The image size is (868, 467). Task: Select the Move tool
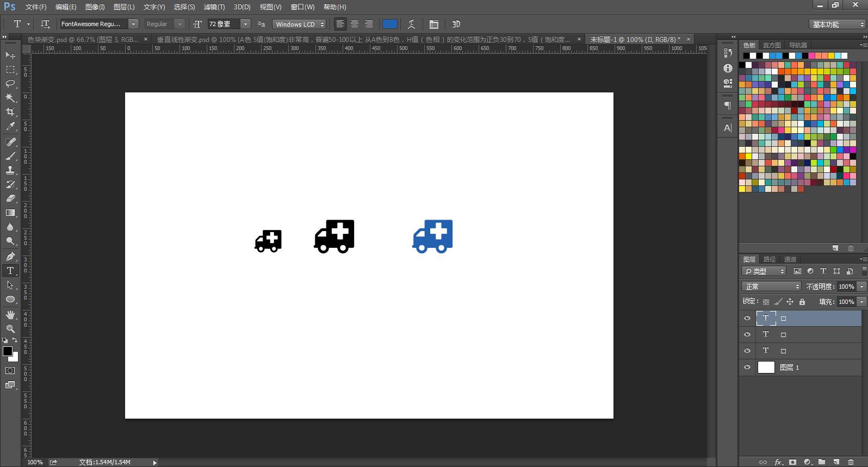(x=10, y=55)
